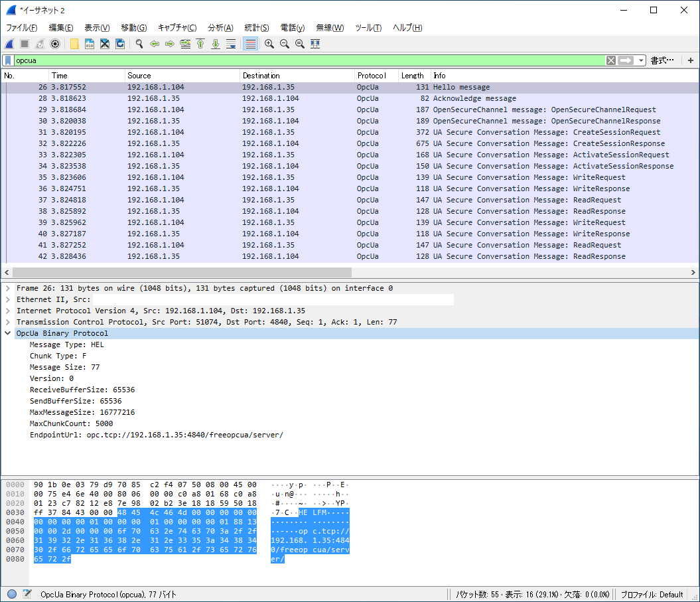Image resolution: width=700 pixels, height=602 pixels.
Task: Sort packets by the Source column
Action: pos(182,76)
